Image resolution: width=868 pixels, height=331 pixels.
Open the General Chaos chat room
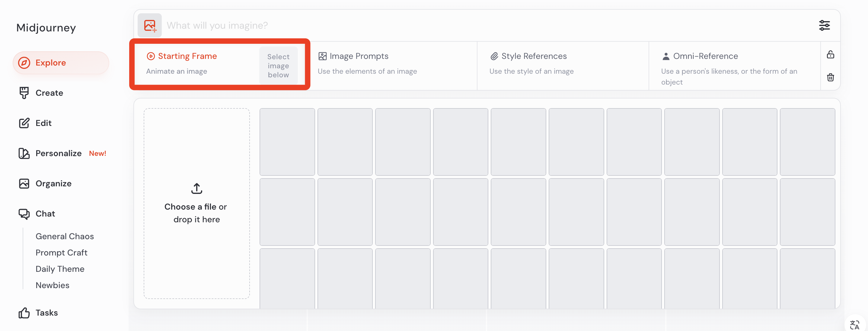point(65,236)
